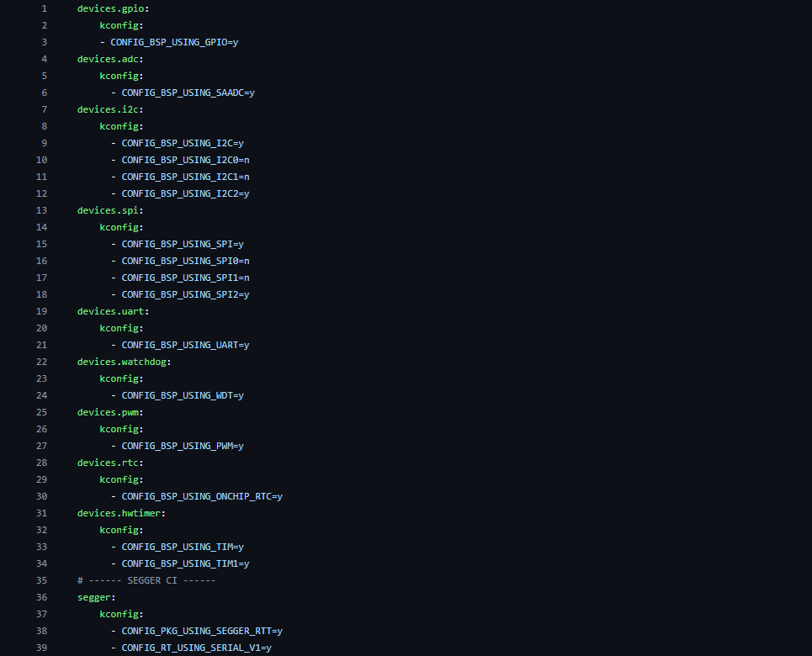Click the devices.watchdog key
Image resolution: width=812 pixels, height=656 pixels.
tap(122, 362)
